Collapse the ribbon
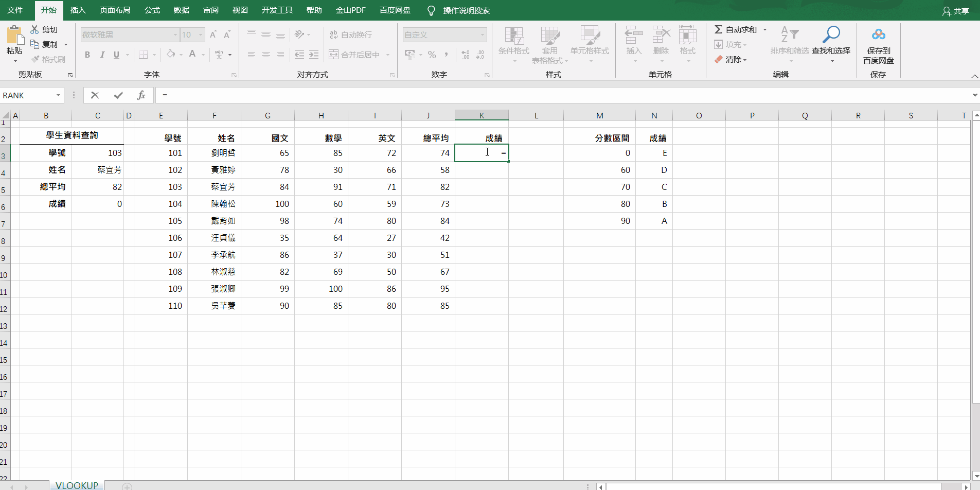980x490 pixels. click(974, 76)
